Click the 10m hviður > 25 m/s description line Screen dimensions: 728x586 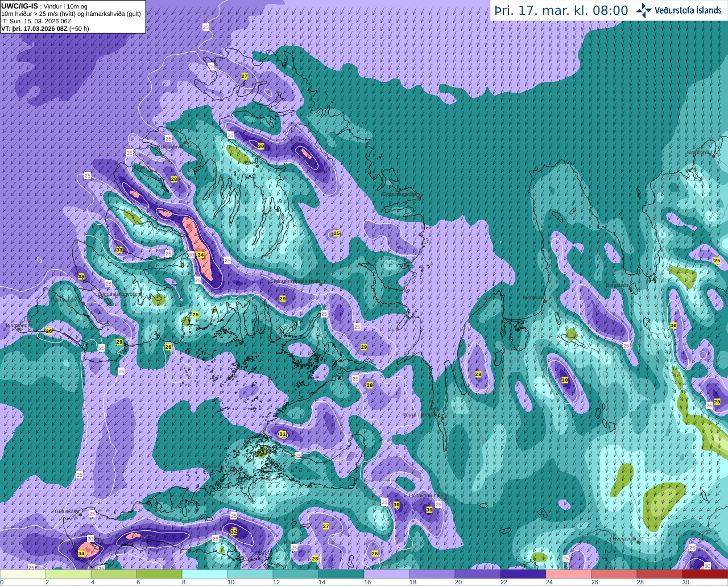tap(71, 14)
